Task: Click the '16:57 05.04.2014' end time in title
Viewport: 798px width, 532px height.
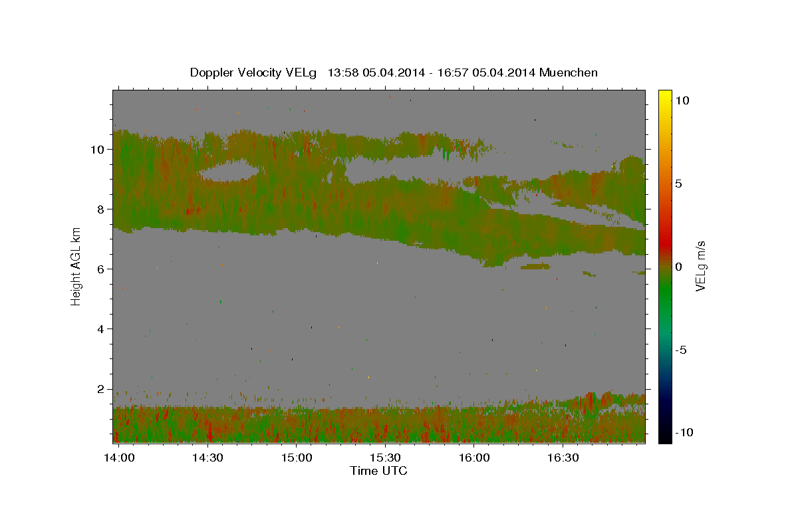Action: [485, 72]
